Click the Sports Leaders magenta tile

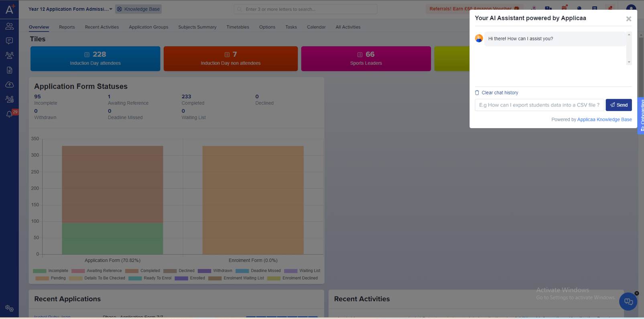(x=366, y=59)
